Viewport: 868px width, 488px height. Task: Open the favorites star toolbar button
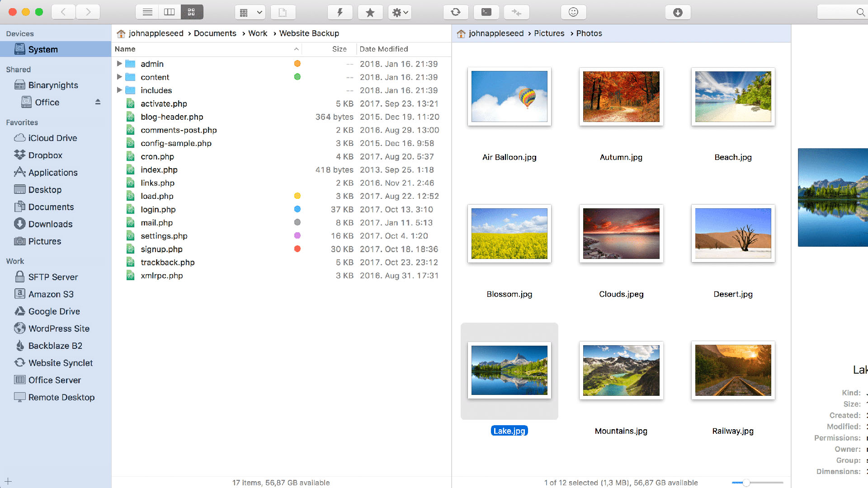[x=370, y=12]
